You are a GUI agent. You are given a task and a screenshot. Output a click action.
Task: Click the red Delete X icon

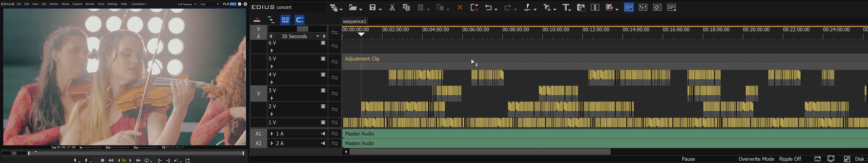[460, 7]
